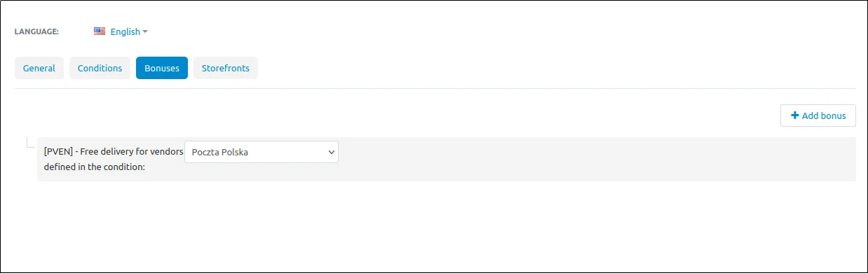
Task: Click the Add bonus button
Action: [818, 115]
